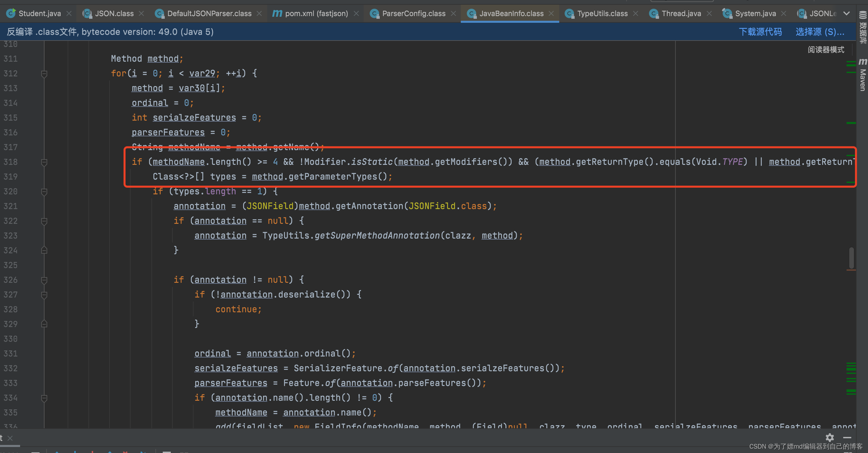
Task: Collapse the if block at line 326
Action: 44,280
